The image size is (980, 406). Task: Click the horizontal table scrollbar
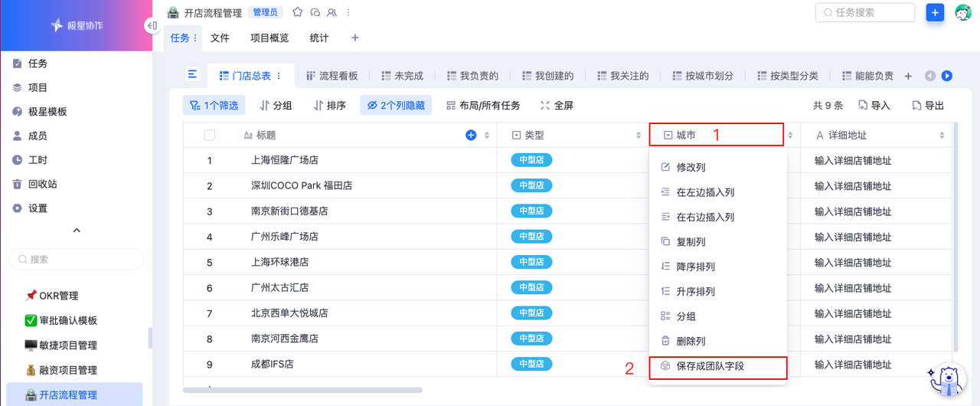(x=302, y=390)
